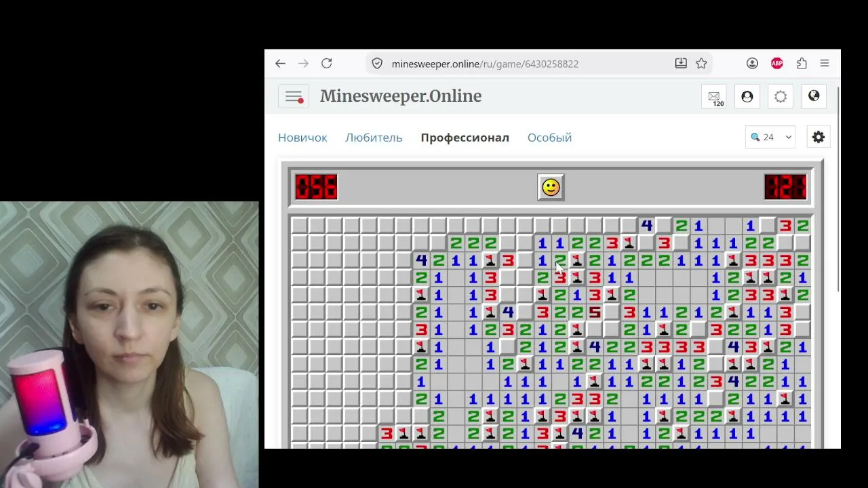Click the red mine counter showing 056
868x488 pixels.
pos(316,187)
